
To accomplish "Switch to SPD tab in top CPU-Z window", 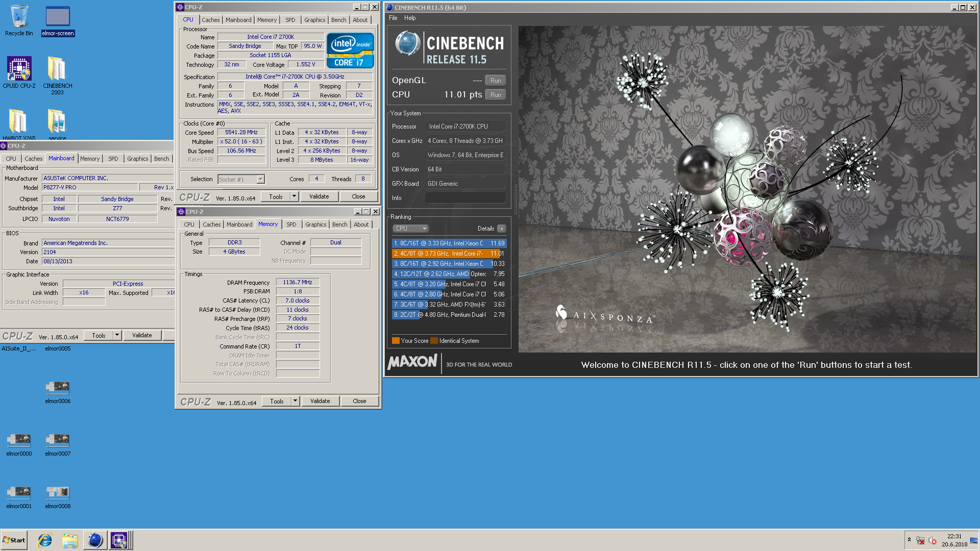I will (290, 20).
